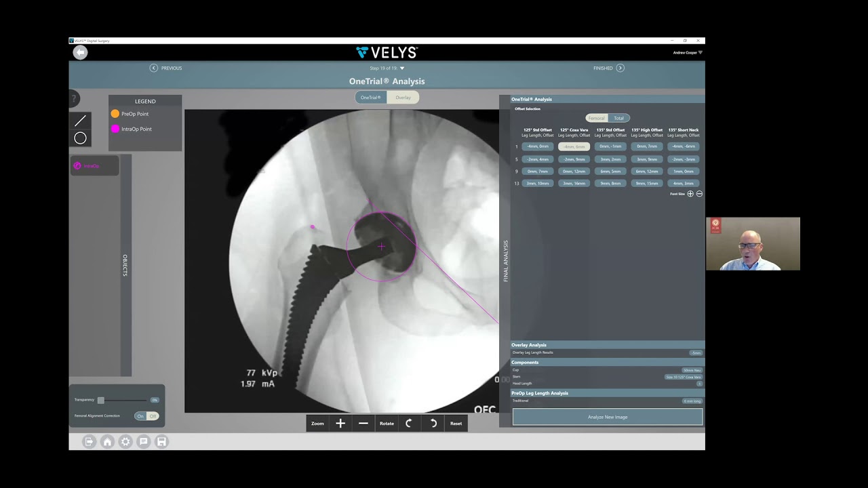868x488 pixels.
Task: Select the Total offset option
Action: click(619, 118)
